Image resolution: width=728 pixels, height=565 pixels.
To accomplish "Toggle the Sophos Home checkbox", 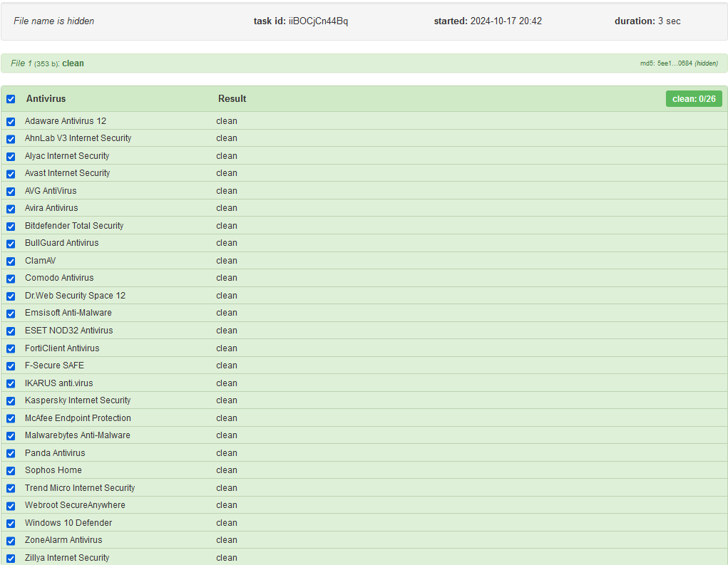I will coord(11,470).
